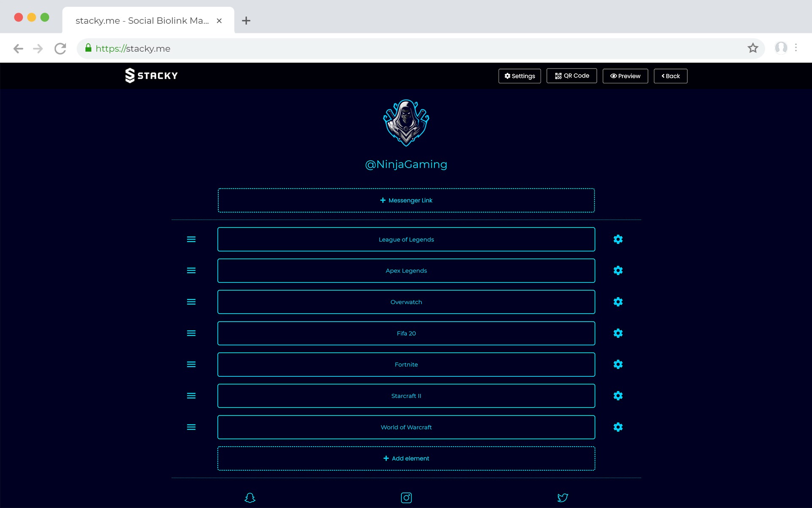Screen dimensions: 812x508
Task: Open gear settings for World of Warcraft
Action: pos(618,427)
